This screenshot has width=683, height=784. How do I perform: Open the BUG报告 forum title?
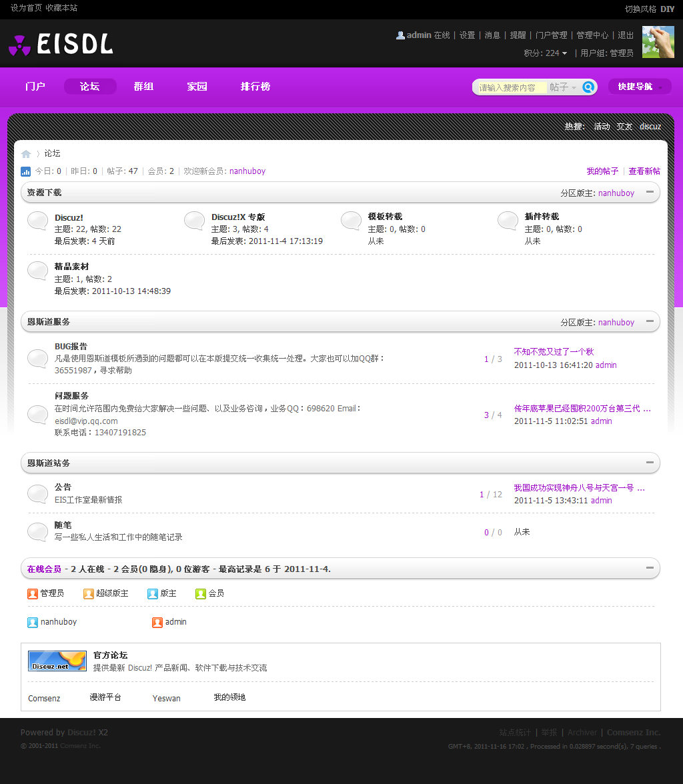pyautogui.click(x=71, y=347)
